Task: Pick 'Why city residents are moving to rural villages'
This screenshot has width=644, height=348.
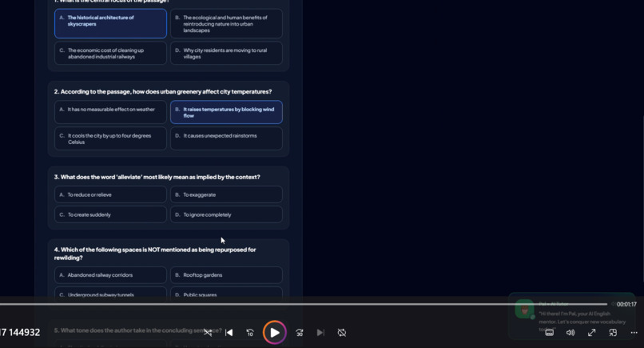Action: 226,53
